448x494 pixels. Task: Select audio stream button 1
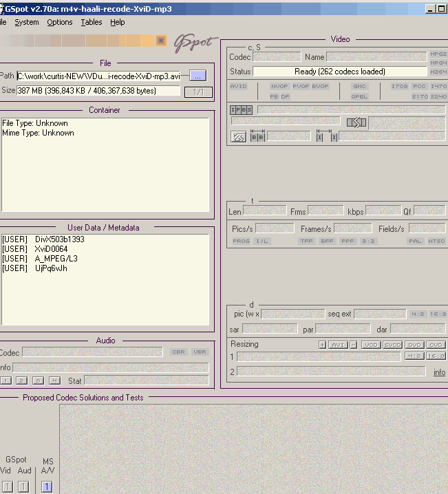(6, 380)
